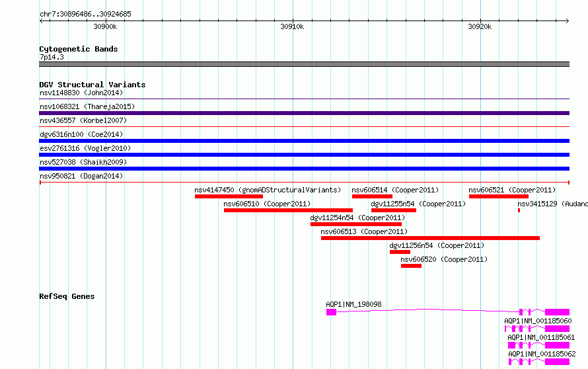Select variant label nsv606510 (Cooper2011)

tap(267, 204)
